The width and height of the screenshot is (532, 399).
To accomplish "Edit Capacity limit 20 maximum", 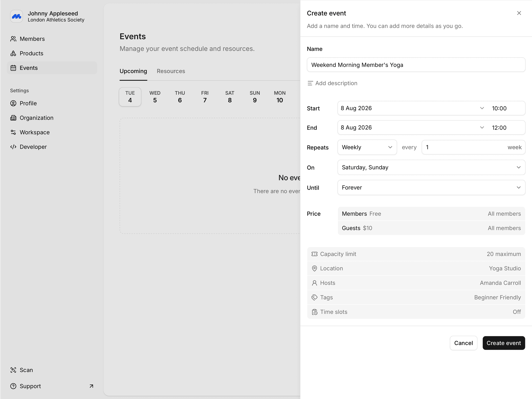I will tap(416, 254).
